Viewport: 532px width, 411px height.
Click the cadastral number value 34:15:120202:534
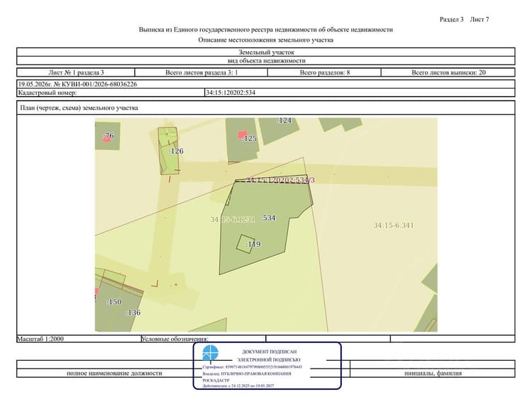[231, 93]
